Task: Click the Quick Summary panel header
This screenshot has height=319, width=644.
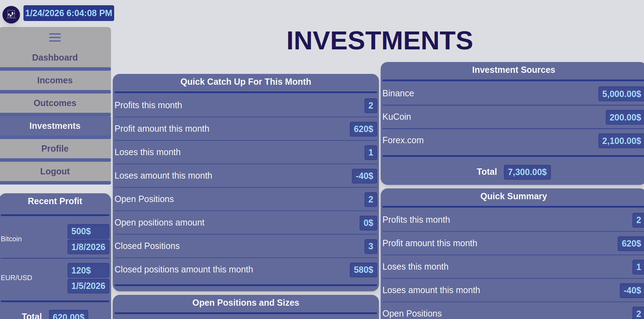Action: click(513, 196)
